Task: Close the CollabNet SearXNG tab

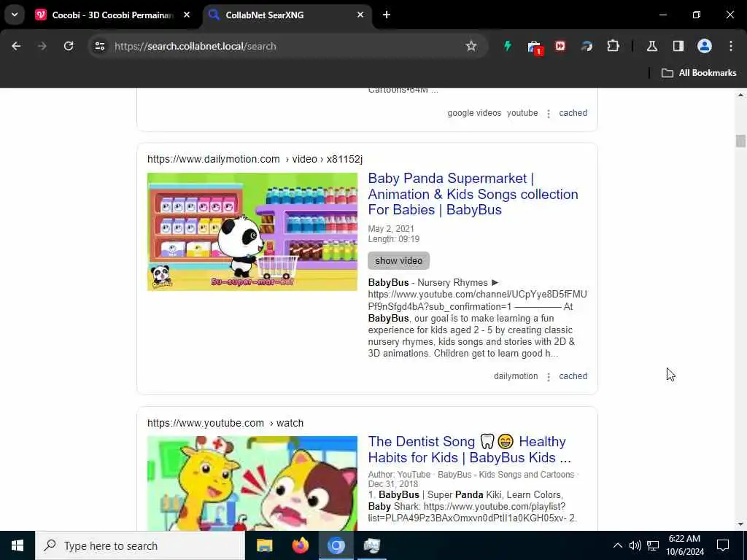Action: [360, 15]
